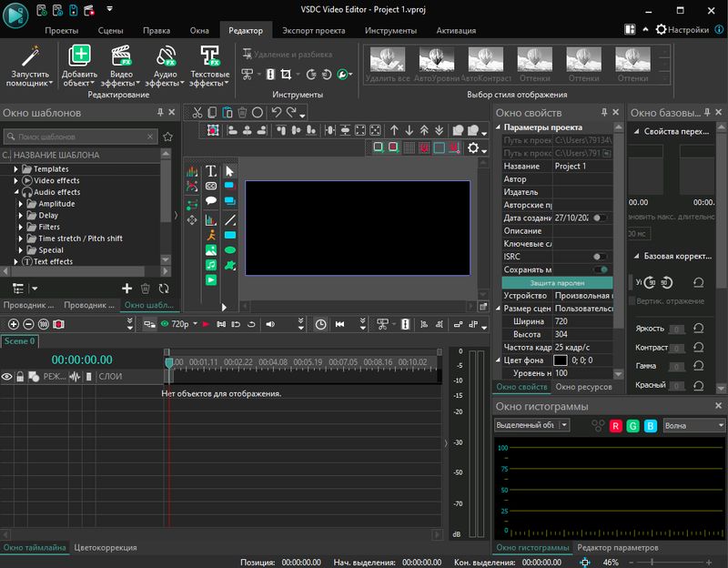The height and width of the screenshot is (568, 728).
Task: Switch to the Цветокоррекция tab
Action: [x=106, y=548]
